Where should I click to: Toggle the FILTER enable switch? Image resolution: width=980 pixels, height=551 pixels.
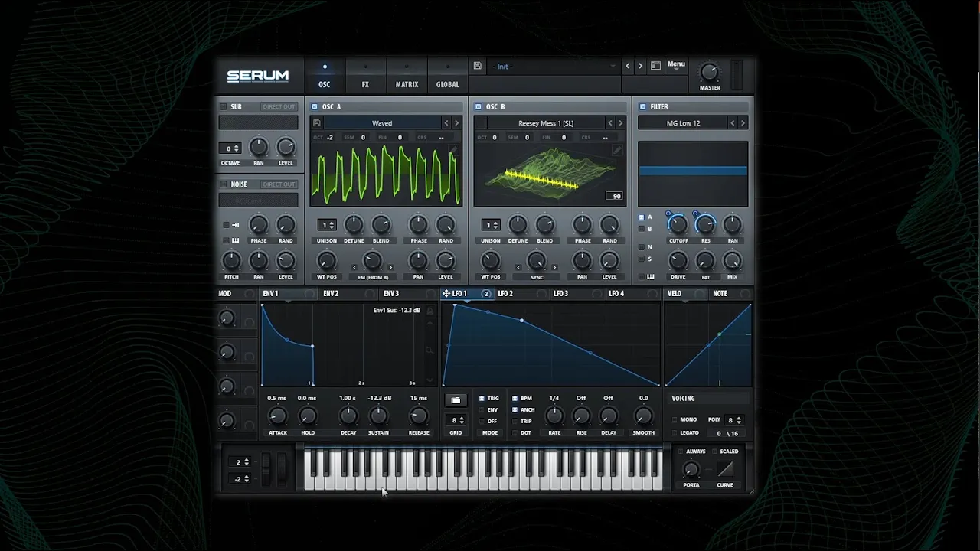click(x=642, y=107)
